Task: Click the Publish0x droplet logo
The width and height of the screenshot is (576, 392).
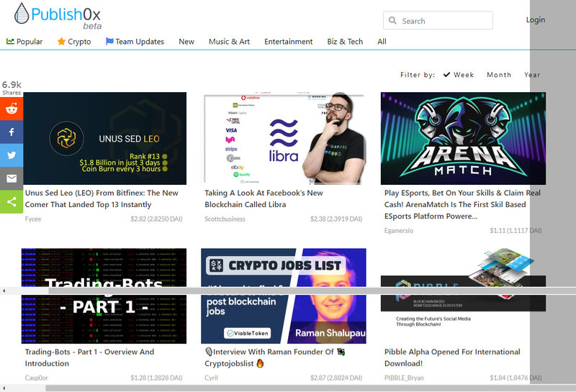Action: 22,14
